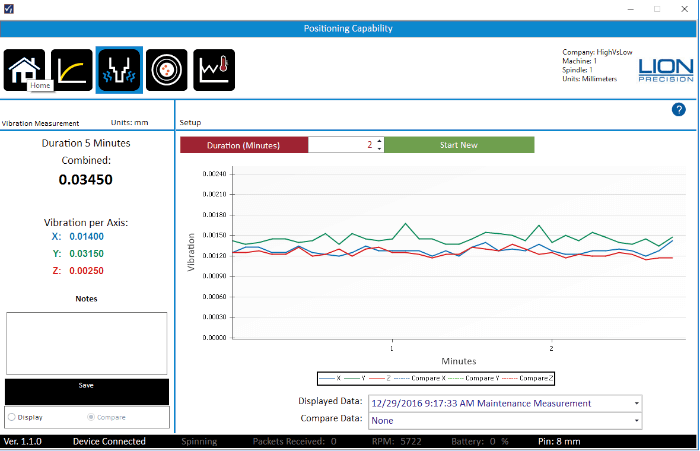Viewport: 700px width, 451px height.
Task: Click the Battery status entry
Action: pyautogui.click(x=480, y=441)
